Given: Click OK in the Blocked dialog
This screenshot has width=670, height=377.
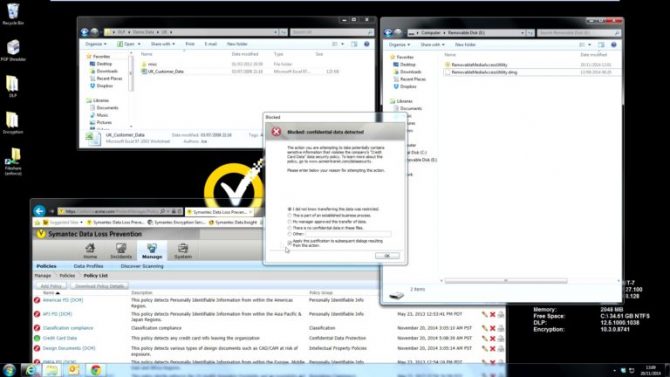Looking at the screenshot, I should tap(387, 256).
